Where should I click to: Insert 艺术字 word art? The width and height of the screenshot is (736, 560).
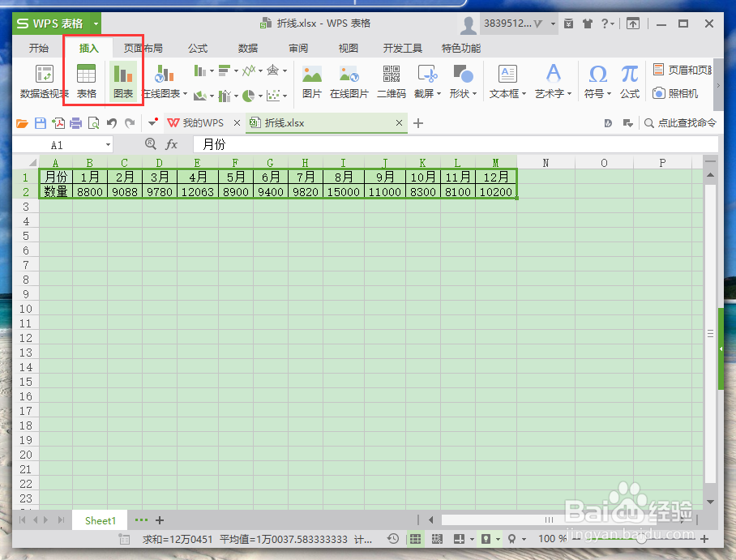pos(553,81)
